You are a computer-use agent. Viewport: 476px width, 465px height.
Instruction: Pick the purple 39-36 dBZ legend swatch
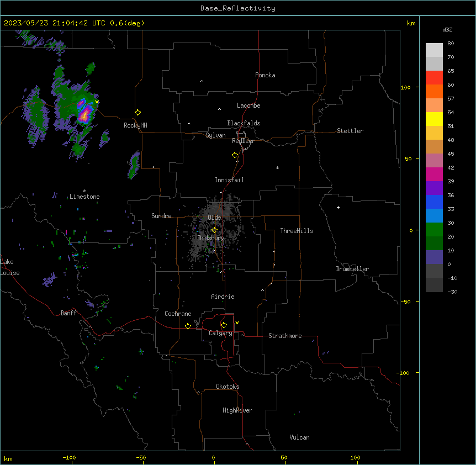[x=434, y=188]
